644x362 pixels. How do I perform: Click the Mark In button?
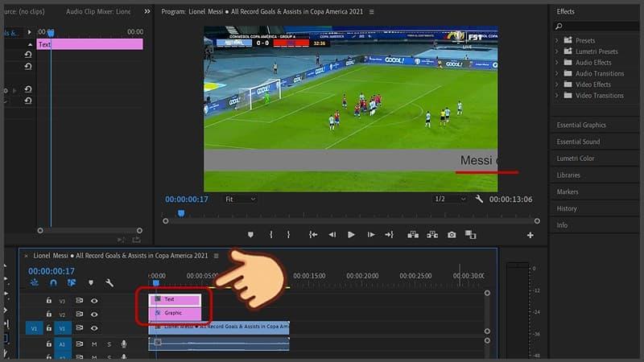[x=271, y=234]
